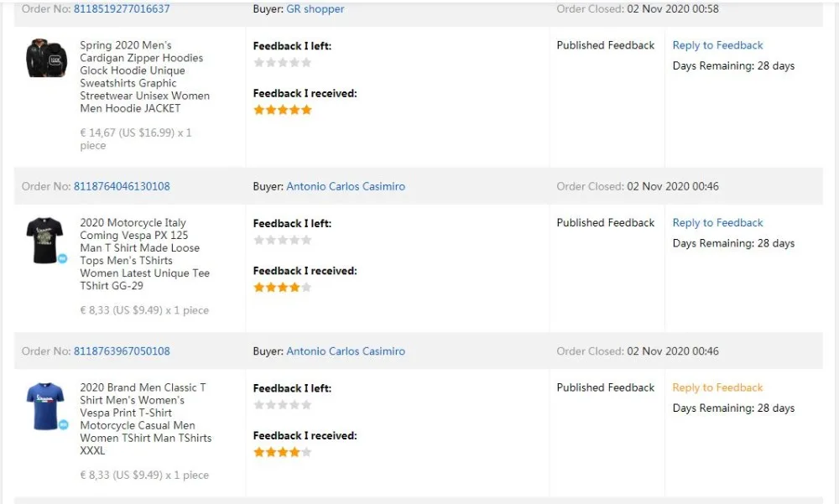
Task: Click five-star received feedback rating for hoodie
Action: pos(282,110)
